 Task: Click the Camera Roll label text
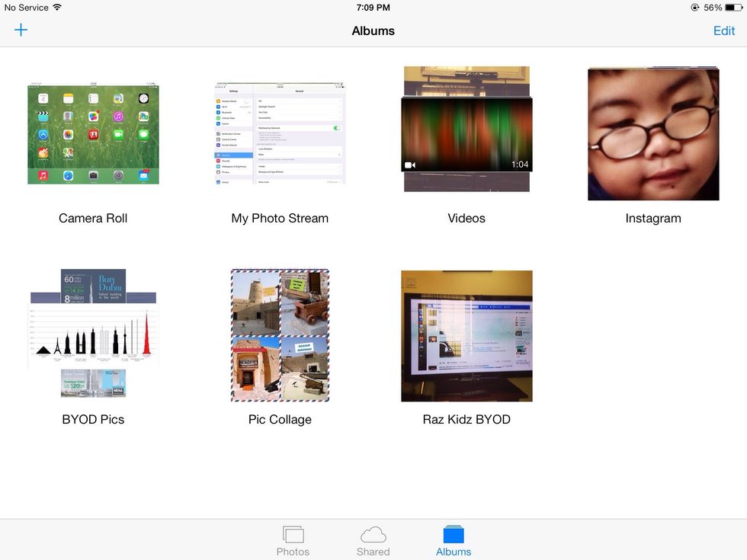(93, 218)
